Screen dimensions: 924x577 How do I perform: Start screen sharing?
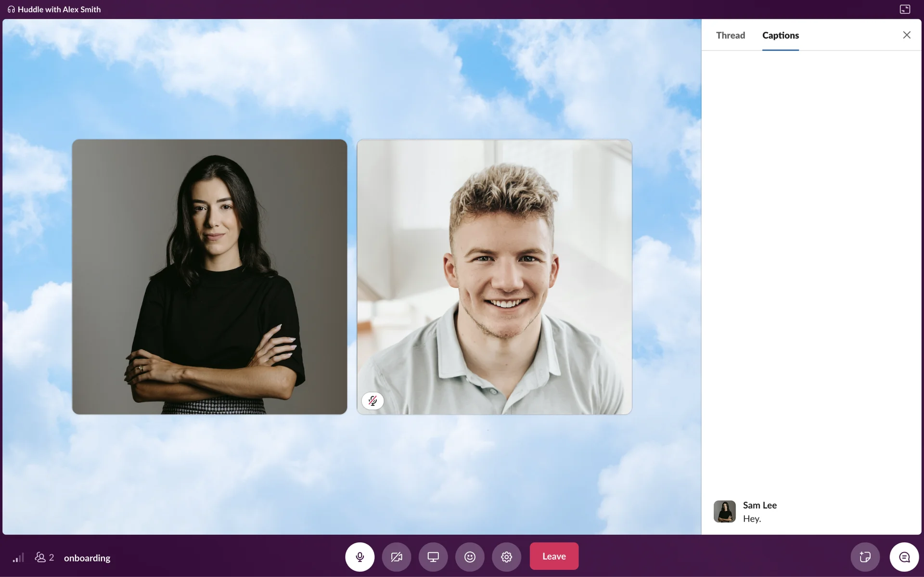433,557
